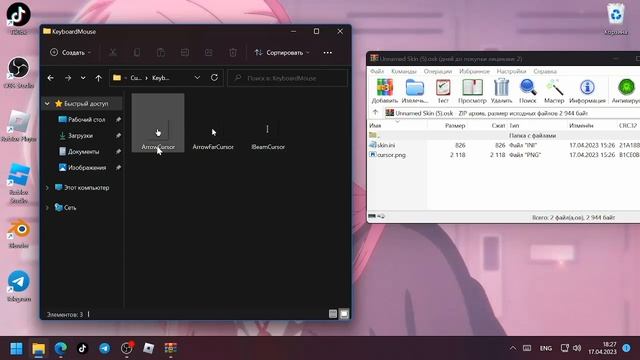
Task: Open Microsoft Edge from the taskbar
Action: (60, 348)
